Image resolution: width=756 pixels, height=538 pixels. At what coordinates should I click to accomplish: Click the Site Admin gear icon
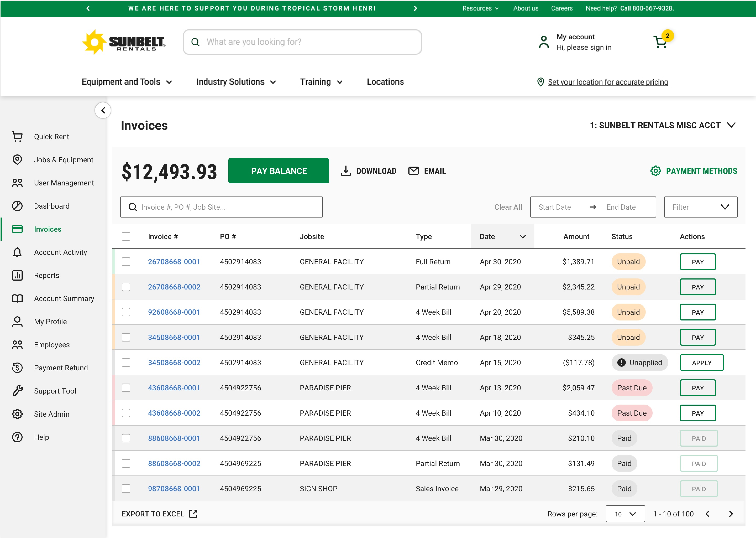pyautogui.click(x=17, y=414)
